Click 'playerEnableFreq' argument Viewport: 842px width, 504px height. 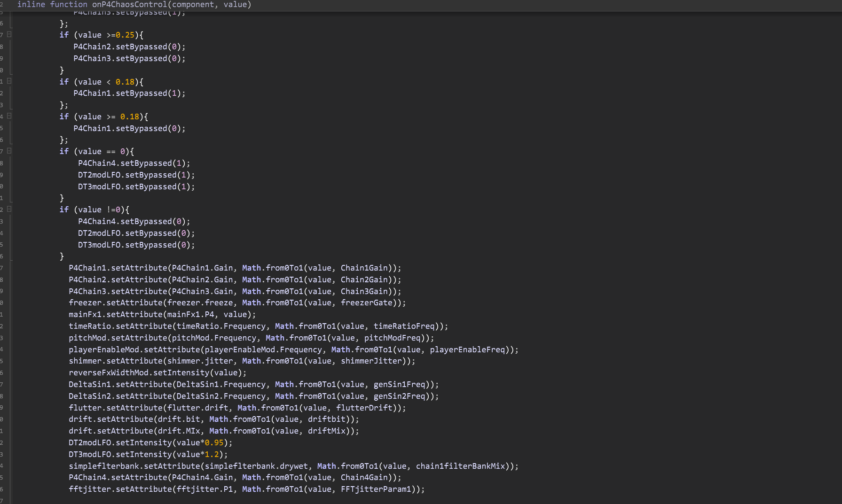click(x=467, y=349)
